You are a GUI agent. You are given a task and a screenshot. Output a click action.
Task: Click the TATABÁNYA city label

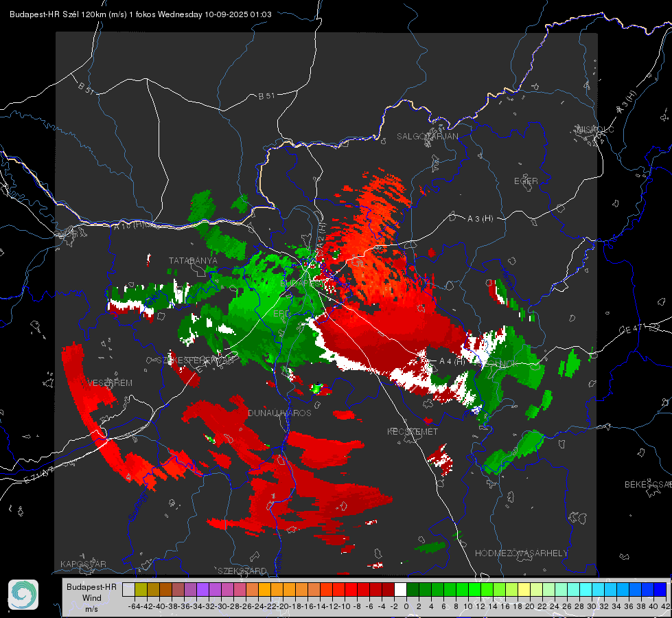(193, 261)
